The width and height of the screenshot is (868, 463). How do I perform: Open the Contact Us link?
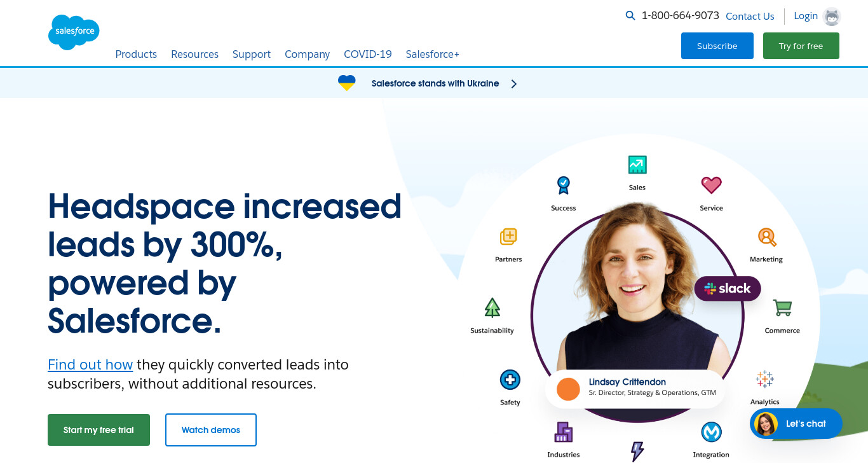[x=750, y=17]
